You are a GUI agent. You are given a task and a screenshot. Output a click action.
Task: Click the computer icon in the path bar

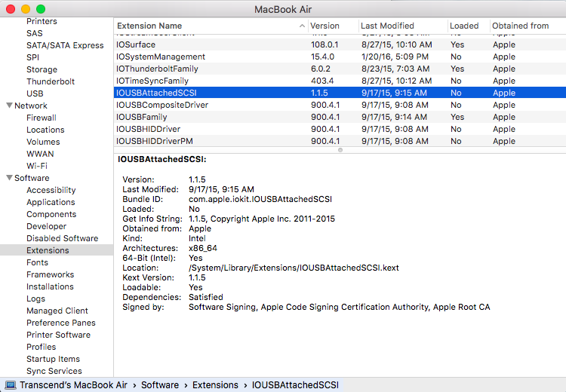coord(10,385)
